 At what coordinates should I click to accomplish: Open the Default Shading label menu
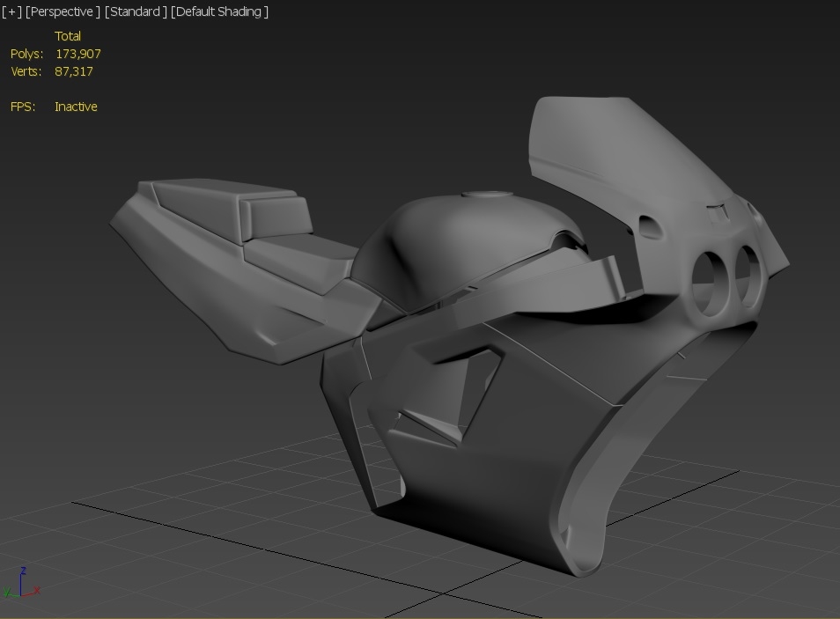coord(219,11)
